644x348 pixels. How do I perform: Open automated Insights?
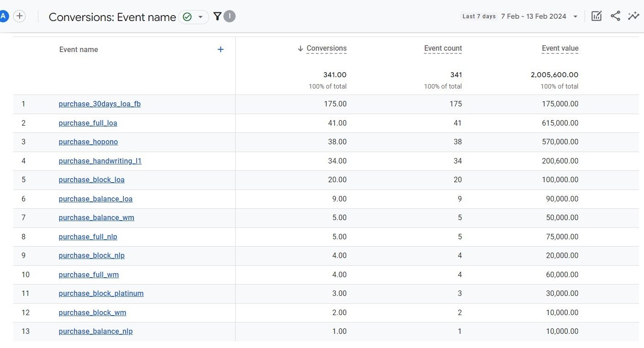click(634, 16)
